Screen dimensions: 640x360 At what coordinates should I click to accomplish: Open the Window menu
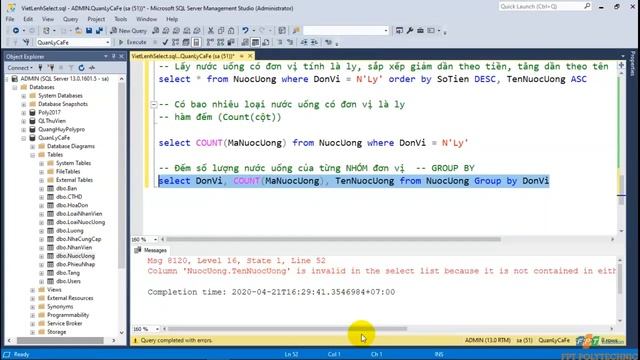(x=147, y=19)
